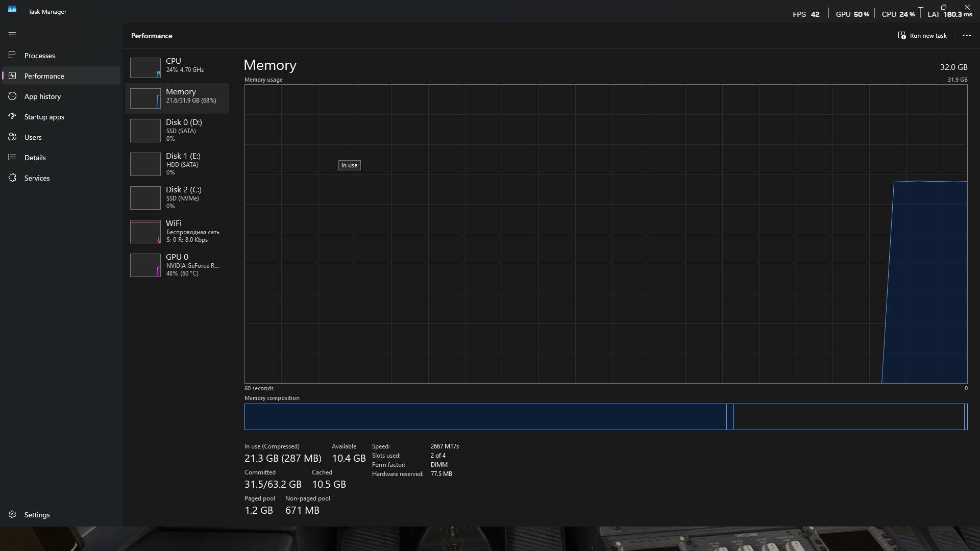Click the 671 MB Non-paged pool value
980x551 pixels.
302,510
